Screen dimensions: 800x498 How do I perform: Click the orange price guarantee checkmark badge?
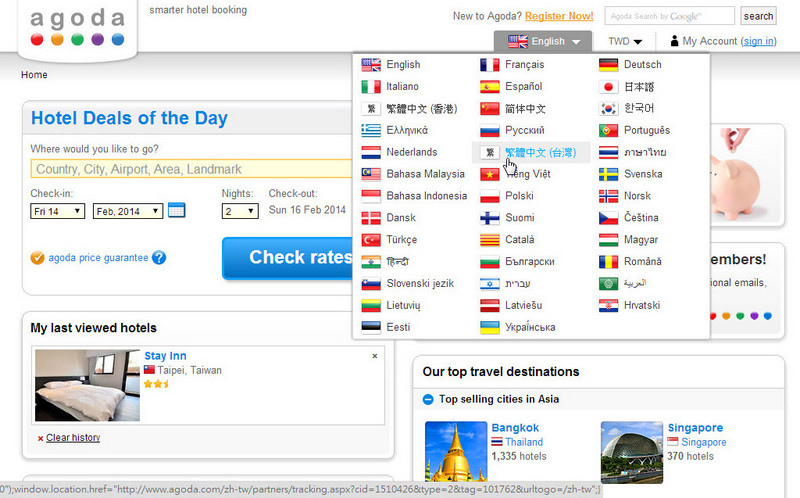(x=37, y=258)
